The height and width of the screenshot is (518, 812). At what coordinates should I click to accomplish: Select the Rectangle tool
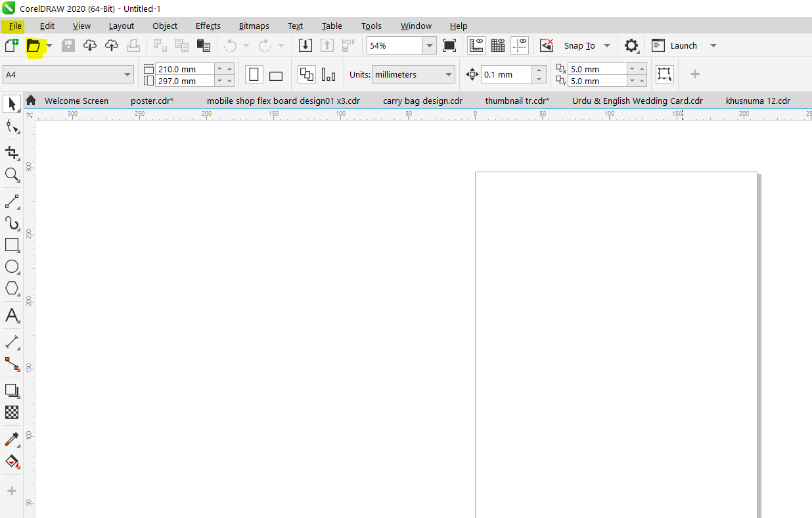pos(11,245)
